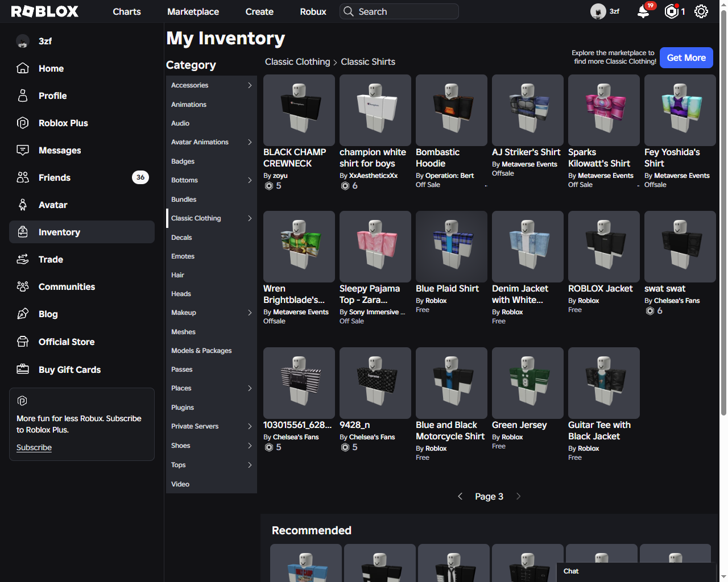
Task: Open the Chat panel
Action: tap(636, 572)
